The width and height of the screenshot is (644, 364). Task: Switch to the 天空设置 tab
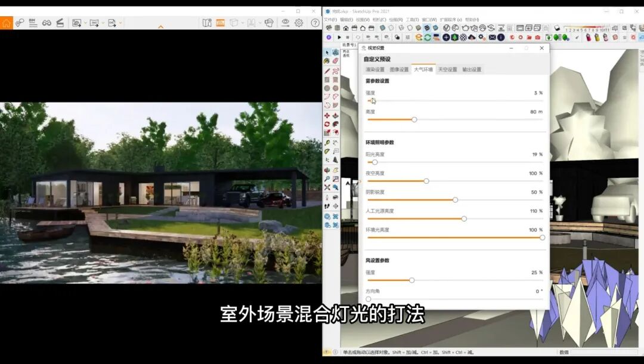(x=447, y=69)
